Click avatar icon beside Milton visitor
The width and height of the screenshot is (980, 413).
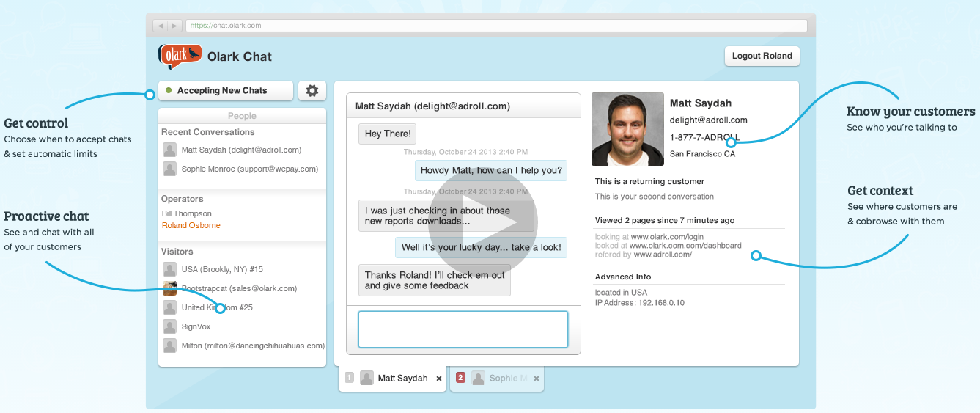click(170, 346)
